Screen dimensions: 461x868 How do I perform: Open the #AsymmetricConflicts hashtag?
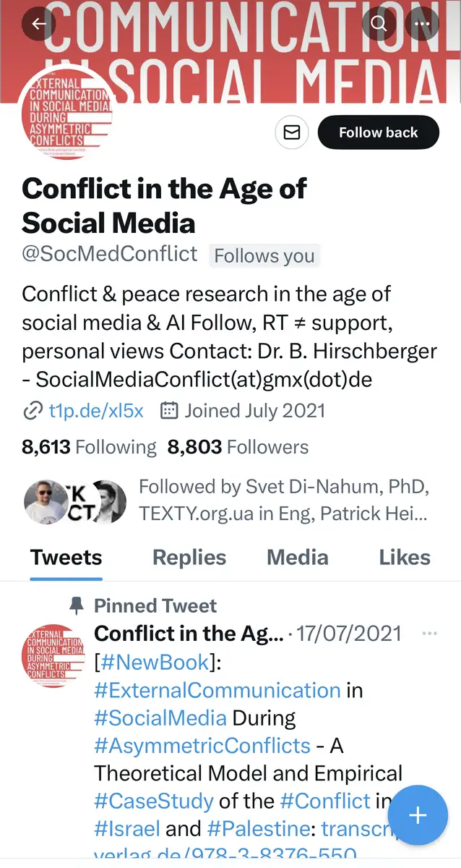point(202,745)
